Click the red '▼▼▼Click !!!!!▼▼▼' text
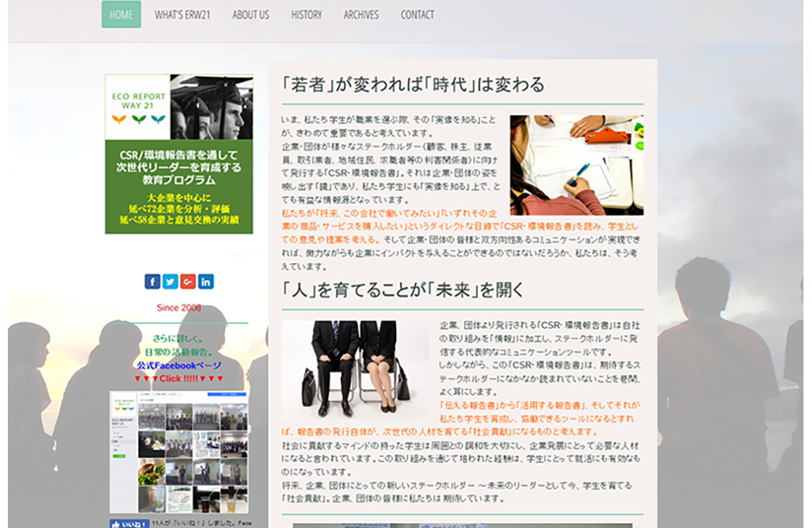The height and width of the screenshot is (528, 812). [179, 378]
